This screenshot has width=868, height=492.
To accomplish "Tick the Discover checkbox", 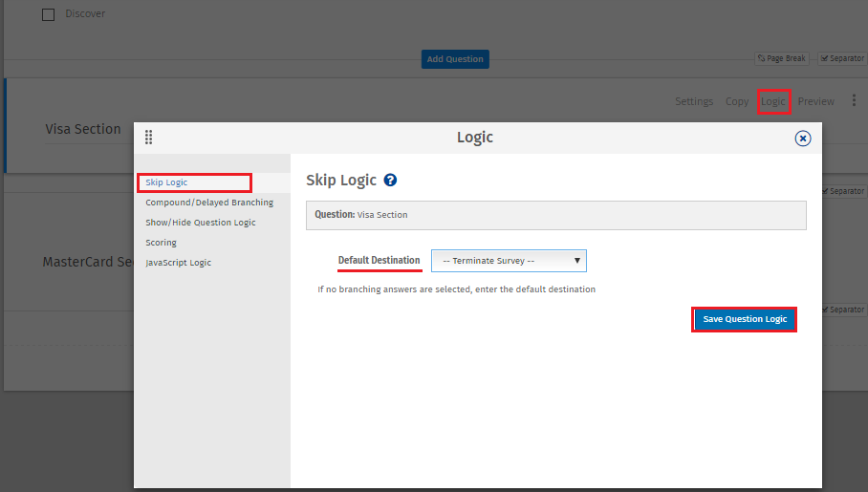I will click(x=49, y=14).
